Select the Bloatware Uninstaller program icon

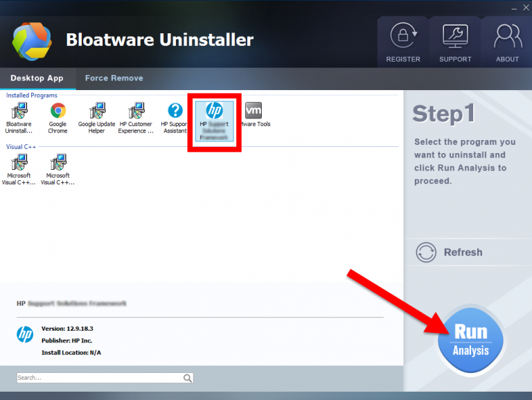pos(19,116)
